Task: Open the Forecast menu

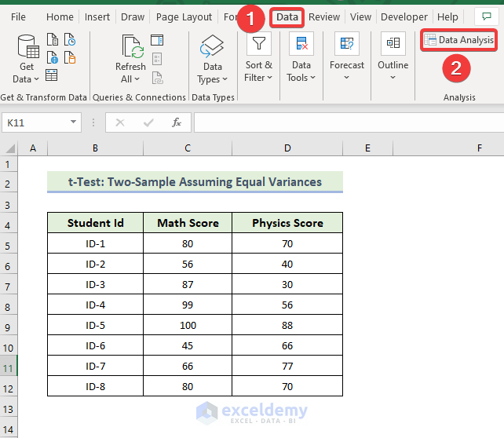Action: [x=346, y=57]
